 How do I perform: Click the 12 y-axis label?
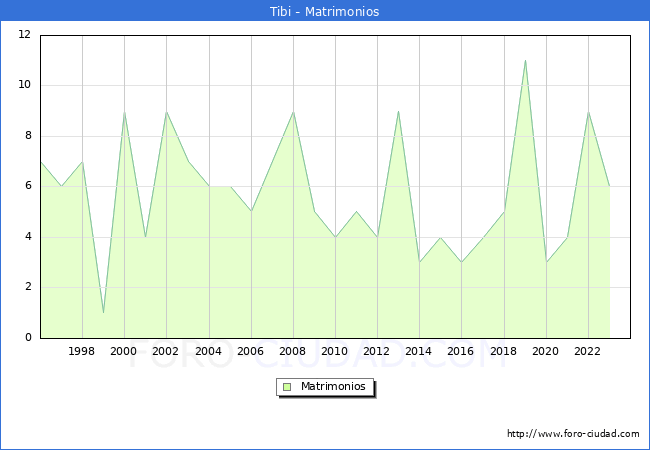tap(25, 35)
